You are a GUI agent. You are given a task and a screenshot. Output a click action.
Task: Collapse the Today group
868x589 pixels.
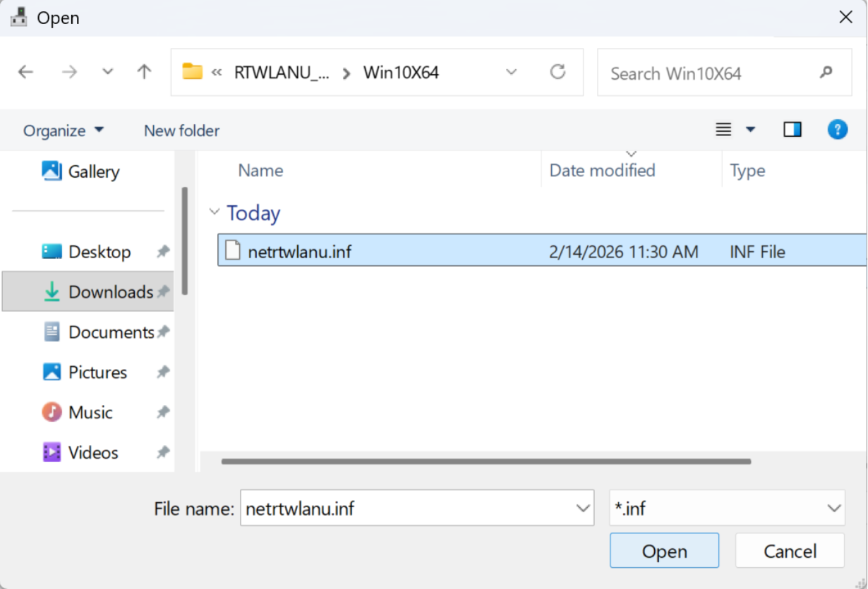pos(215,212)
